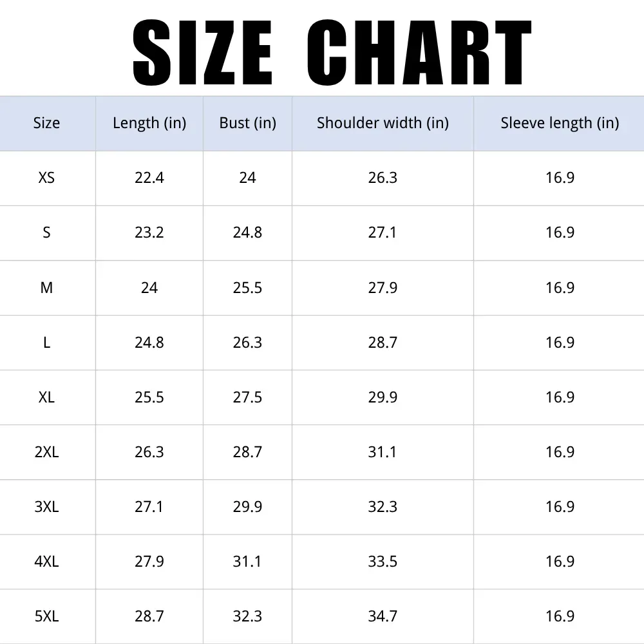Select the M size row label

pyautogui.click(x=46, y=287)
